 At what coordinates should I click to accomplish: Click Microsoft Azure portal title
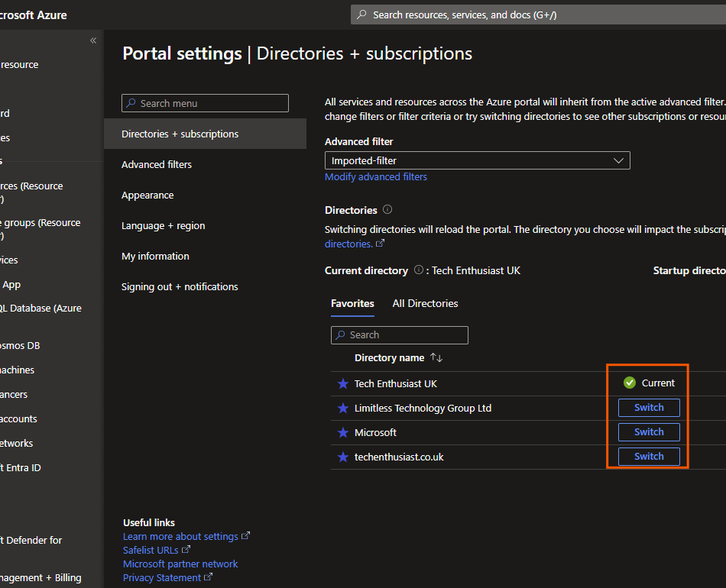click(34, 15)
